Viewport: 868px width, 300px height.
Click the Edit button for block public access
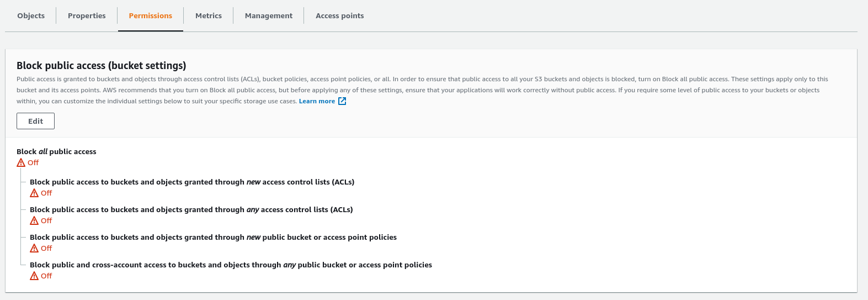click(x=35, y=121)
